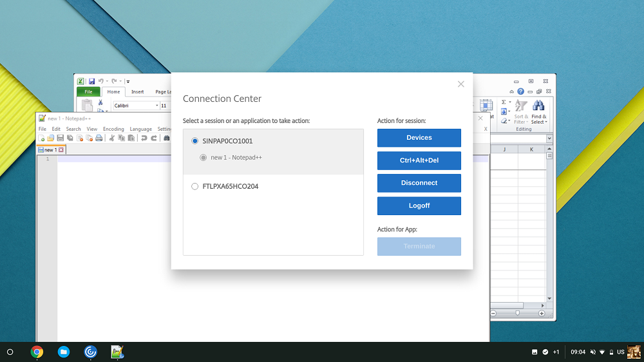Click the Notepad++ new document icon
644x362 pixels.
pyautogui.click(x=41, y=138)
